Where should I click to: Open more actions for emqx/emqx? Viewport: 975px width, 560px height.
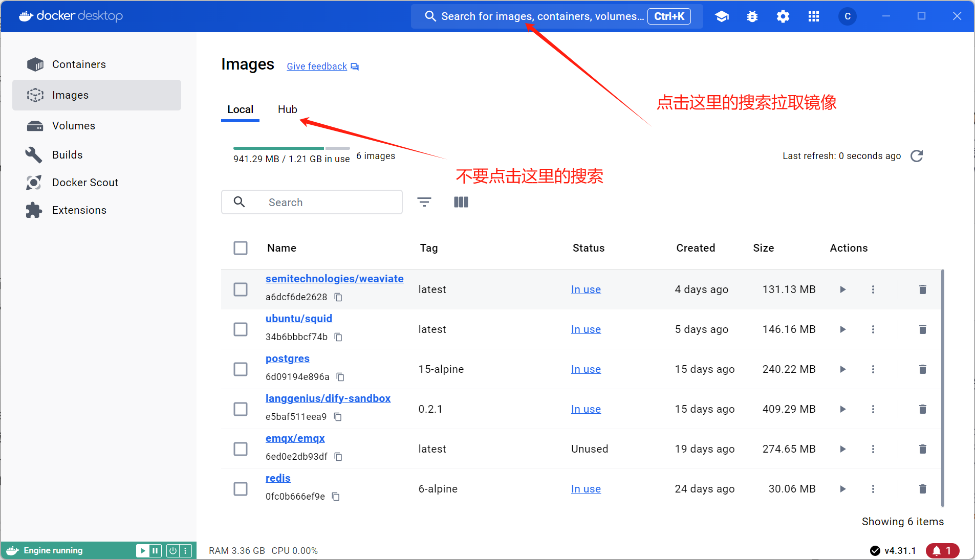click(x=873, y=449)
